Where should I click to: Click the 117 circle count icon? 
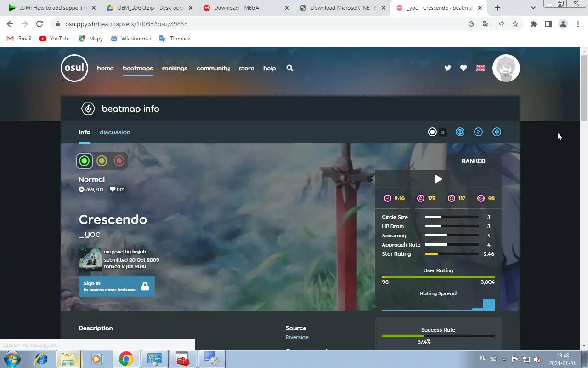[452, 198]
